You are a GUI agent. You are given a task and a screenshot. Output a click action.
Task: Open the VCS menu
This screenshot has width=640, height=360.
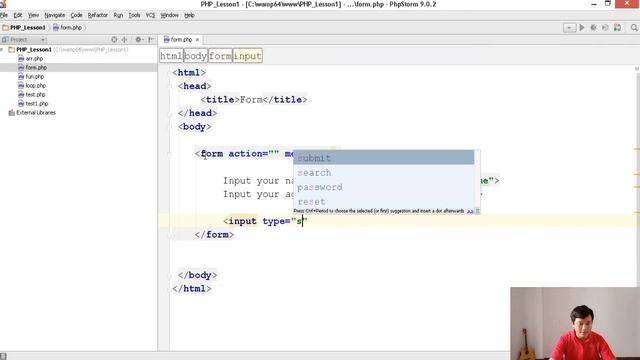[x=150, y=15]
